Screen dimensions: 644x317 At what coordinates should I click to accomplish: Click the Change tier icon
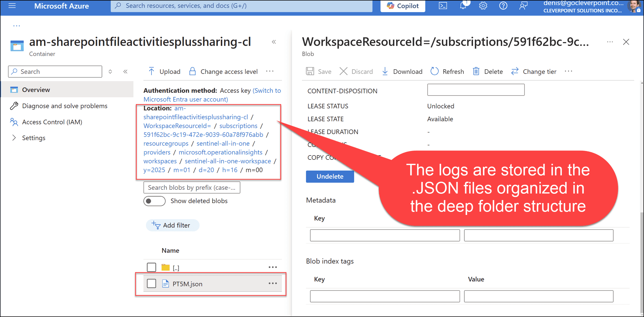click(x=515, y=71)
